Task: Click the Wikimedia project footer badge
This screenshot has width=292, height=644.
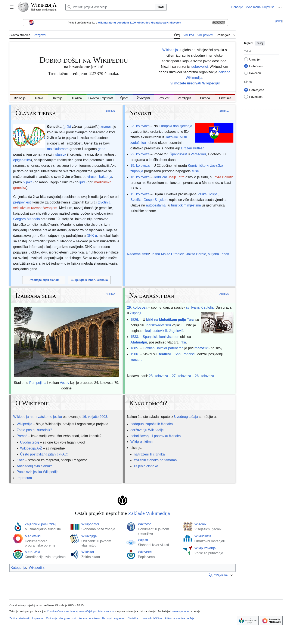Action: (x=248, y=620)
